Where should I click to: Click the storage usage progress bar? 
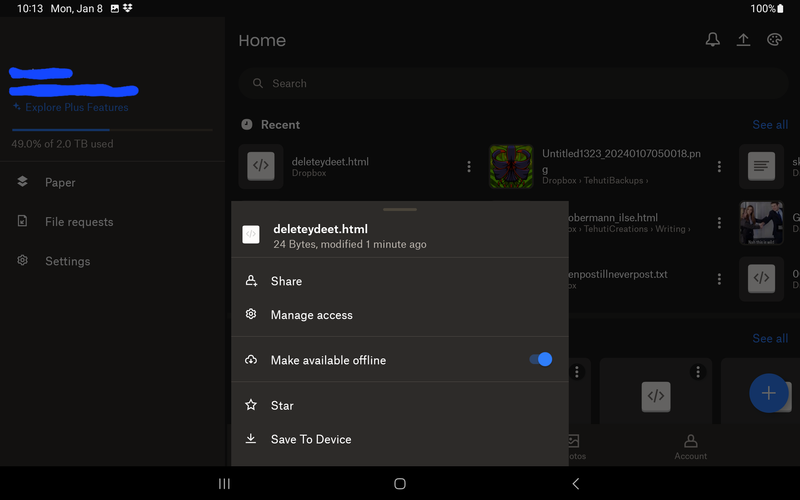(111, 130)
